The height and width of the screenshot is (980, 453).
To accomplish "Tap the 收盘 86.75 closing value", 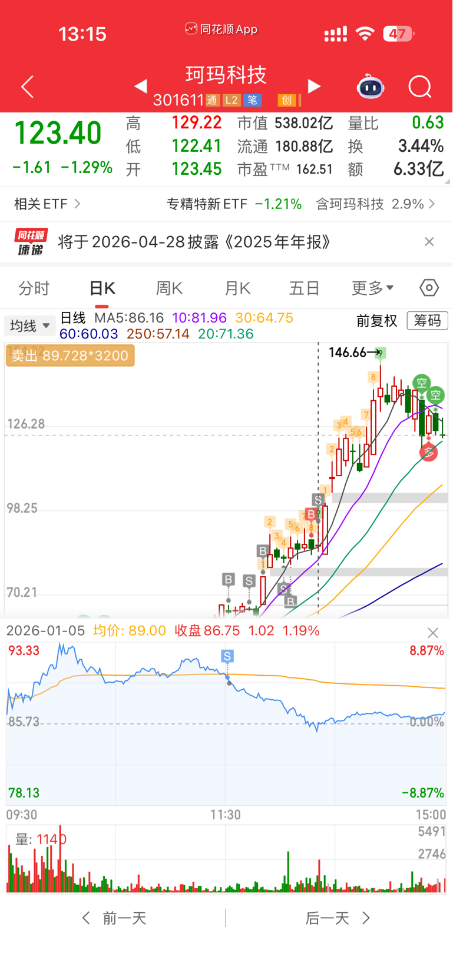I will 207,631.
